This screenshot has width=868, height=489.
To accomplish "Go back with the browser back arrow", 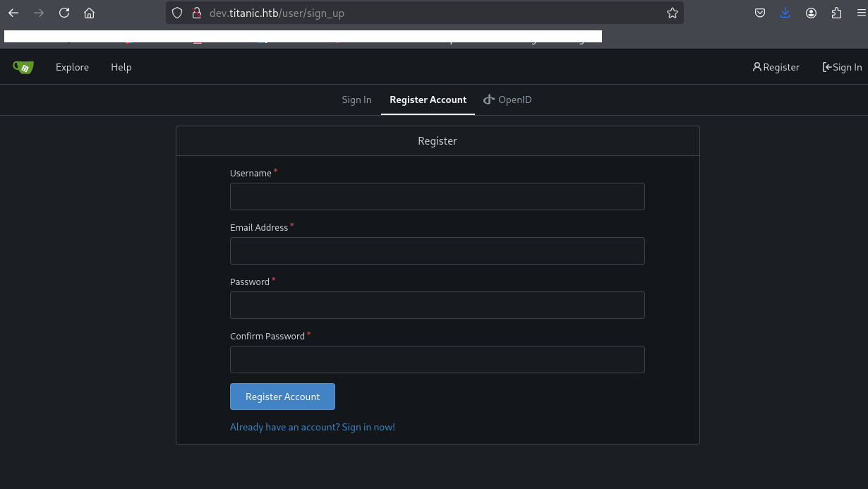I will (x=13, y=13).
